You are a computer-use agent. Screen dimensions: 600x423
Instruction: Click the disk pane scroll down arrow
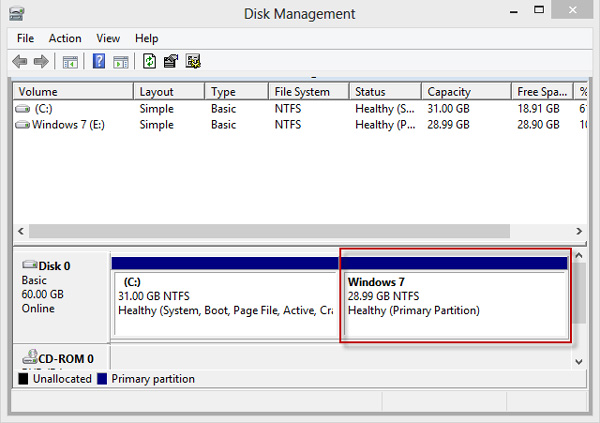(x=579, y=361)
